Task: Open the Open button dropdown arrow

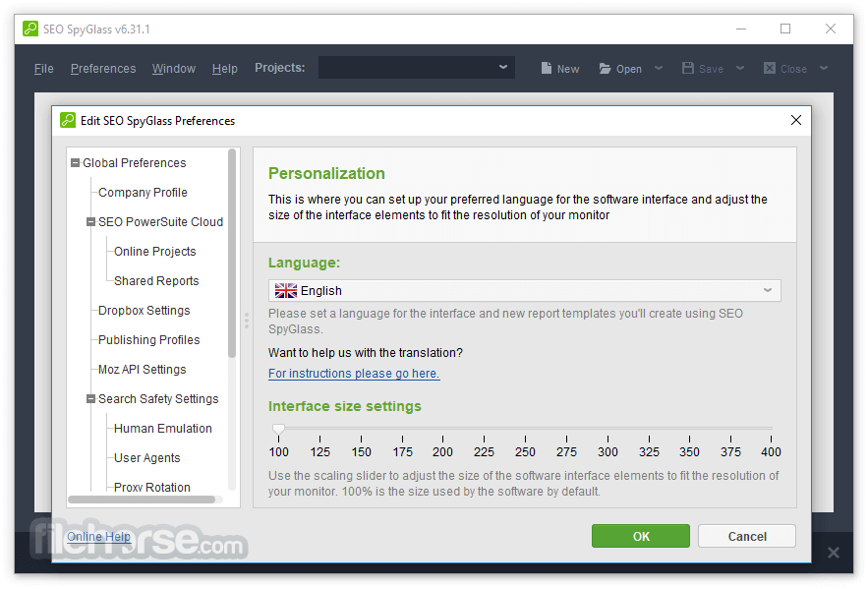Action: 659,68
